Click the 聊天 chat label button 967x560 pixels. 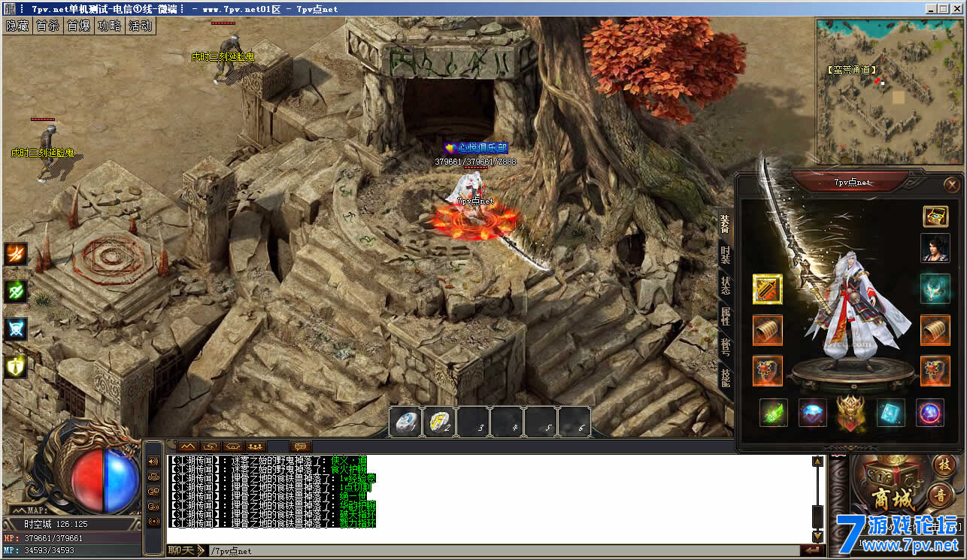click(x=186, y=551)
